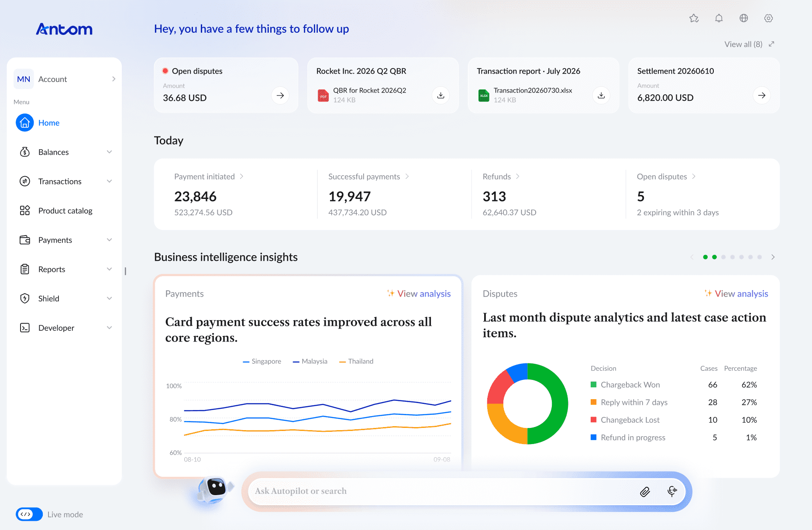Click the attachment paperclip icon
Viewport: 812px width, 530px height.
[645, 492]
